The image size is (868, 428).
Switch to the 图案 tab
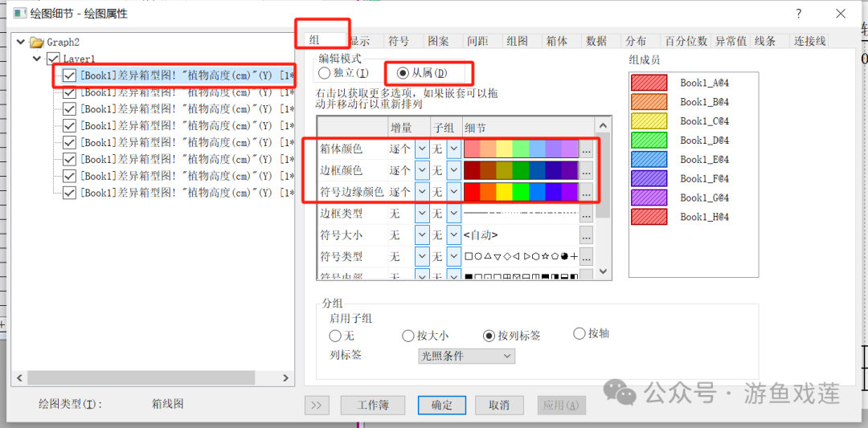pyautogui.click(x=438, y=41)
